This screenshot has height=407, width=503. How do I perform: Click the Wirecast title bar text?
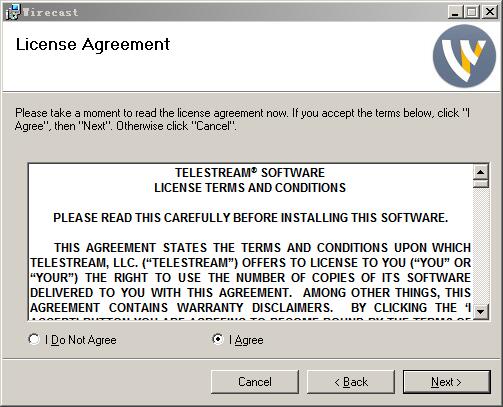[x=50, y=12]
